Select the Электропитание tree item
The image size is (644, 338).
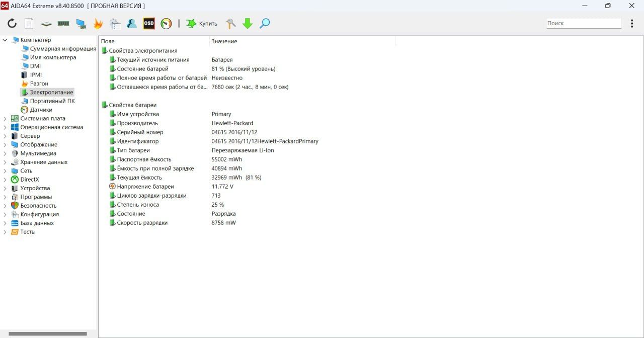tap(47, 92)
